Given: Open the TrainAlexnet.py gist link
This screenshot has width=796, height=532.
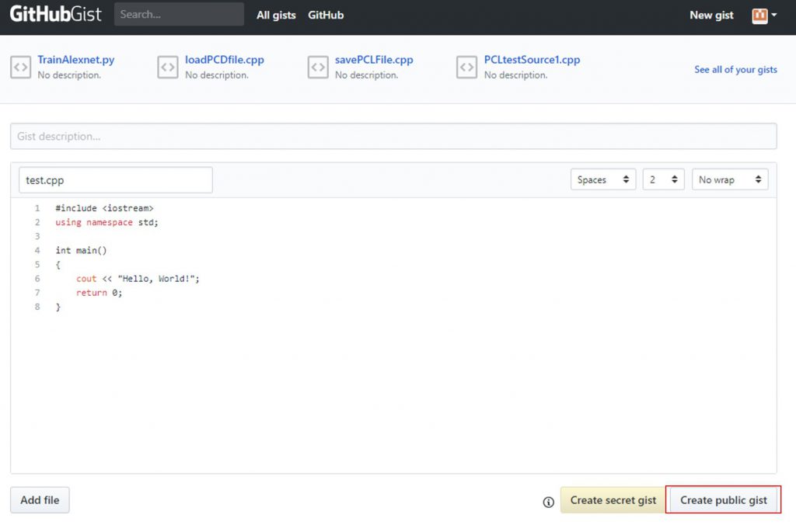Looking at the screenshot, I should 76,60.
